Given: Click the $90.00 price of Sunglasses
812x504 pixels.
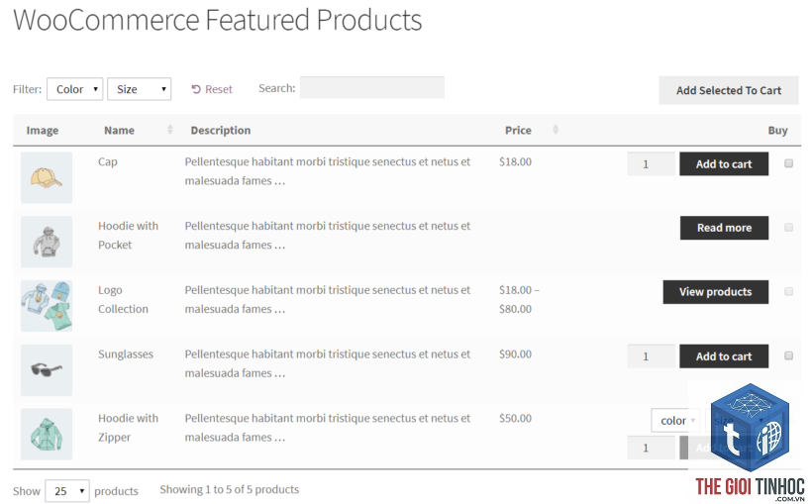Looking at the screenshot, I should [x=515, y=354].
